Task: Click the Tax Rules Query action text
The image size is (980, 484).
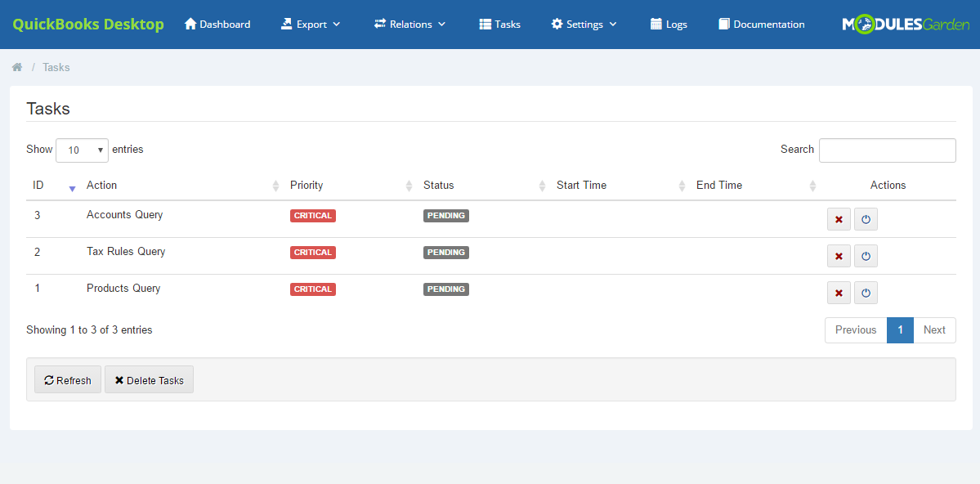Action: (x=126, y=251)
